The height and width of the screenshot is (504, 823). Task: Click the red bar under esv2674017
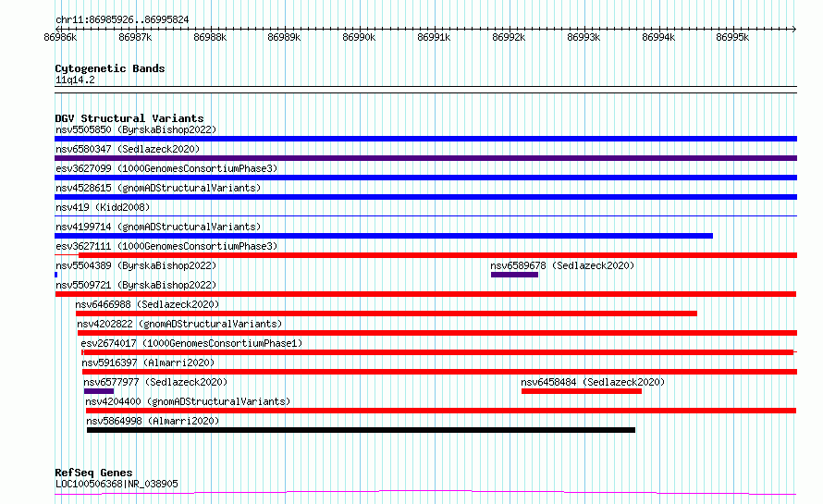click(x=437, y=352)
